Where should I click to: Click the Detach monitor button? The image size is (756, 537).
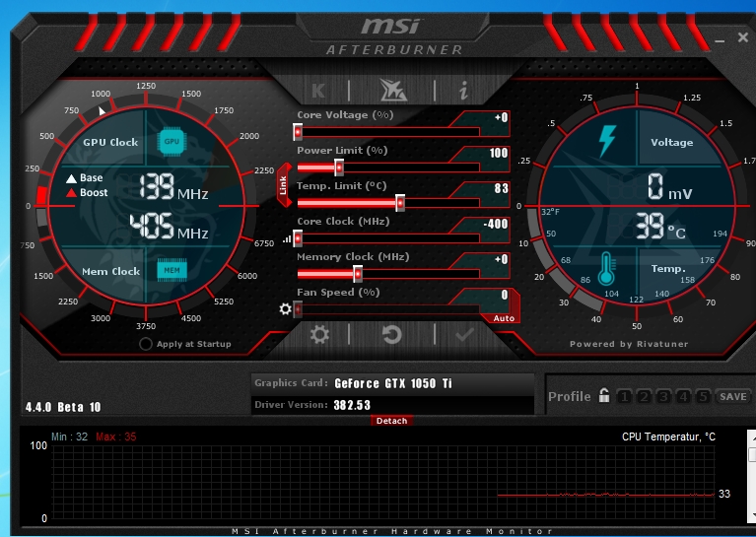pyautogui.click(x=391, y=421)
